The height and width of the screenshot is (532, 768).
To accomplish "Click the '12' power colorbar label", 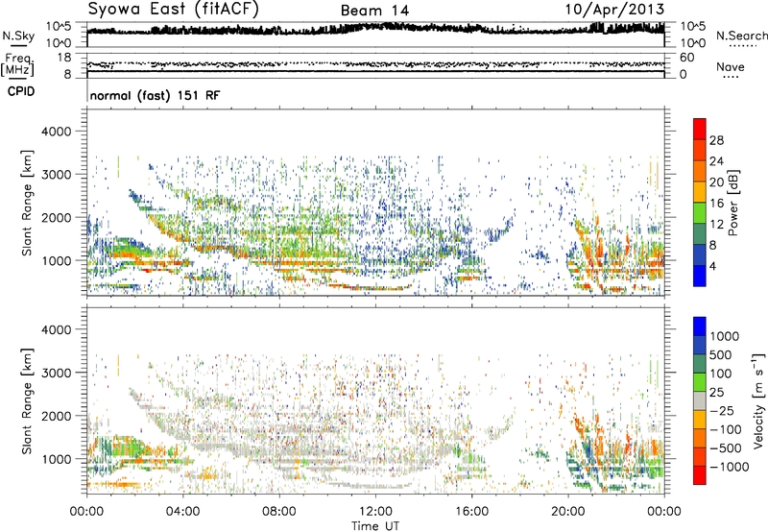I will point(716,225).
